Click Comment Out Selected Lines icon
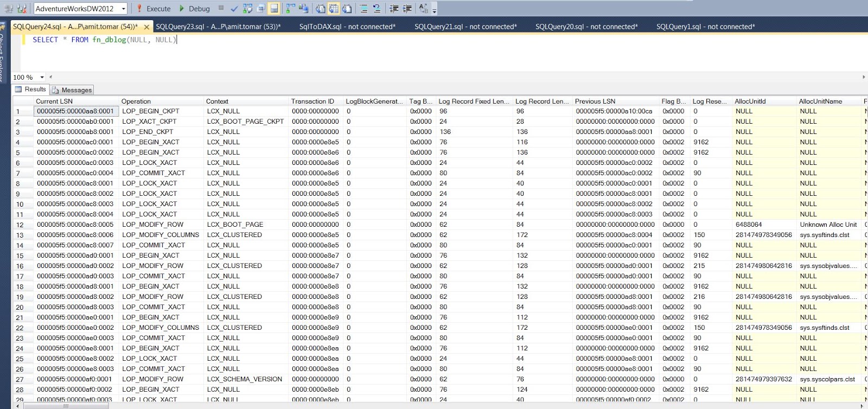Screen dimensions: 868x409 363,8
